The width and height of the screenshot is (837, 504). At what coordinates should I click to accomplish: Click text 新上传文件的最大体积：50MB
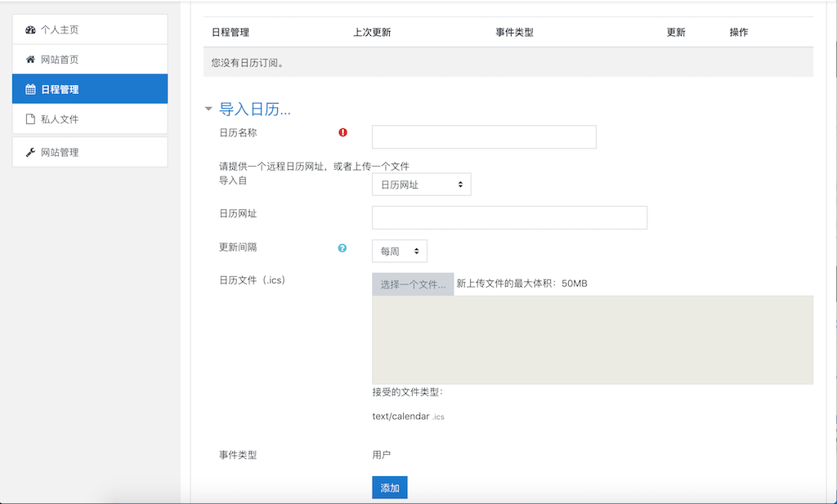click(x=521, y=283)
